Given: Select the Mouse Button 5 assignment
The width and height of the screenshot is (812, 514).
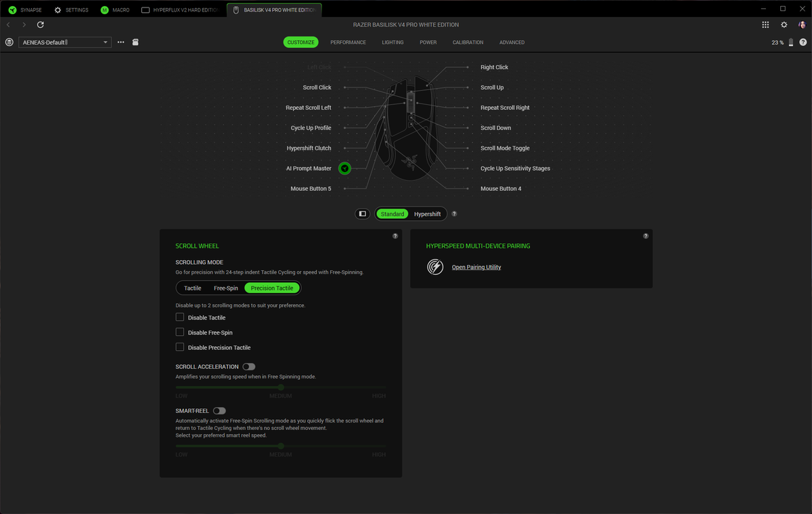Looking at the screenshot, I should pos(311,189).
